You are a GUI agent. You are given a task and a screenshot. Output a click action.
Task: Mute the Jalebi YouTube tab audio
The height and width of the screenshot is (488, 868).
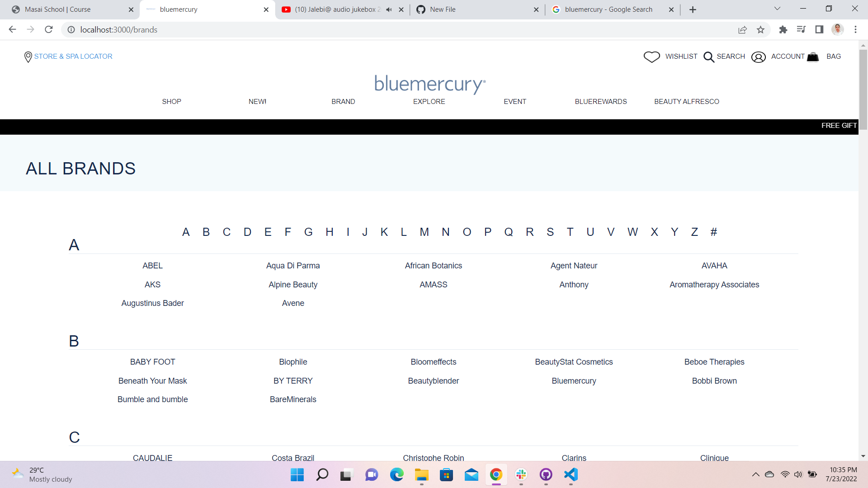389,9
